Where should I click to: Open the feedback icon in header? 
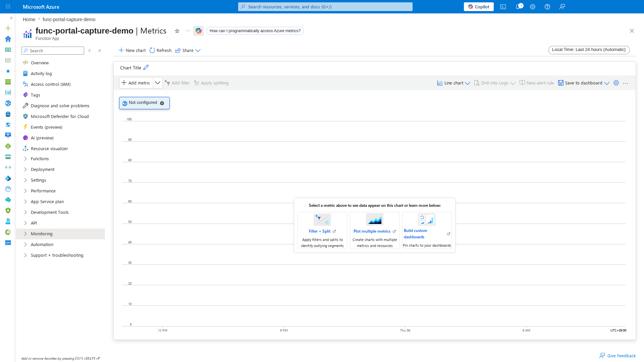(562, 7)
